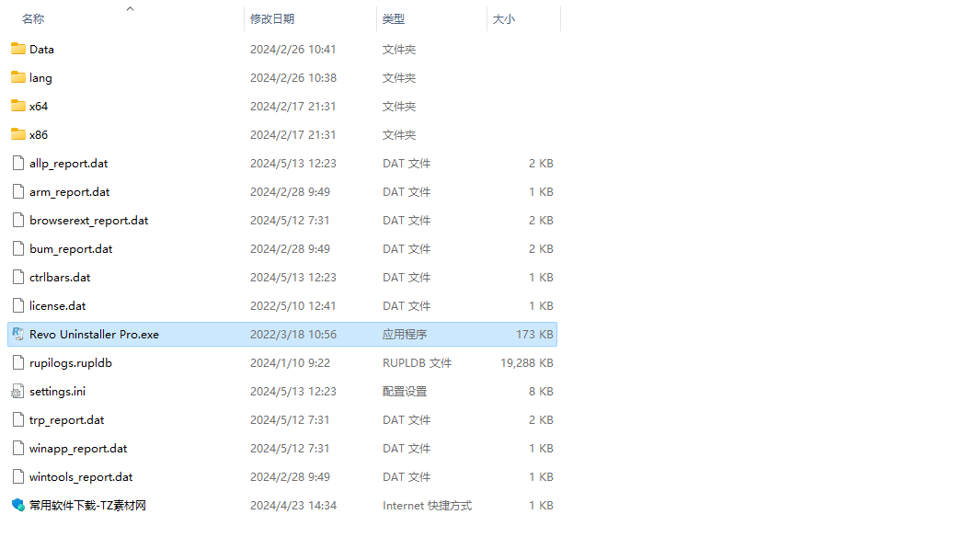Select the ctrlbars.dat file name

[60, 278]
